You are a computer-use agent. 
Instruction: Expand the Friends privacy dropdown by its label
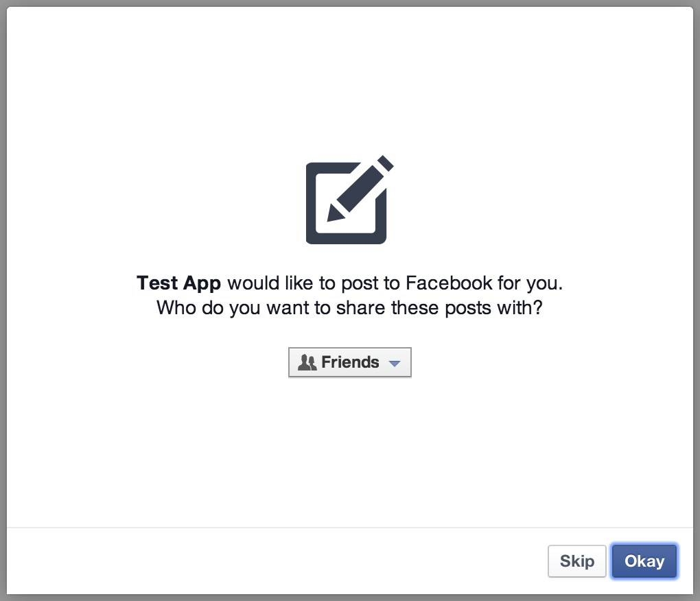point(350,362)
